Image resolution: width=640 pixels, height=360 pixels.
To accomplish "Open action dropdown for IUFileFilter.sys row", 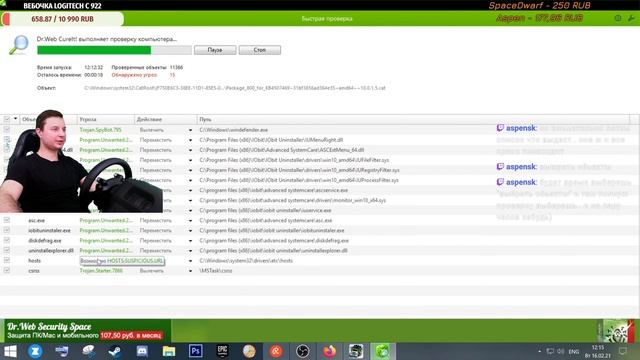I will click(x=190, y=160).
